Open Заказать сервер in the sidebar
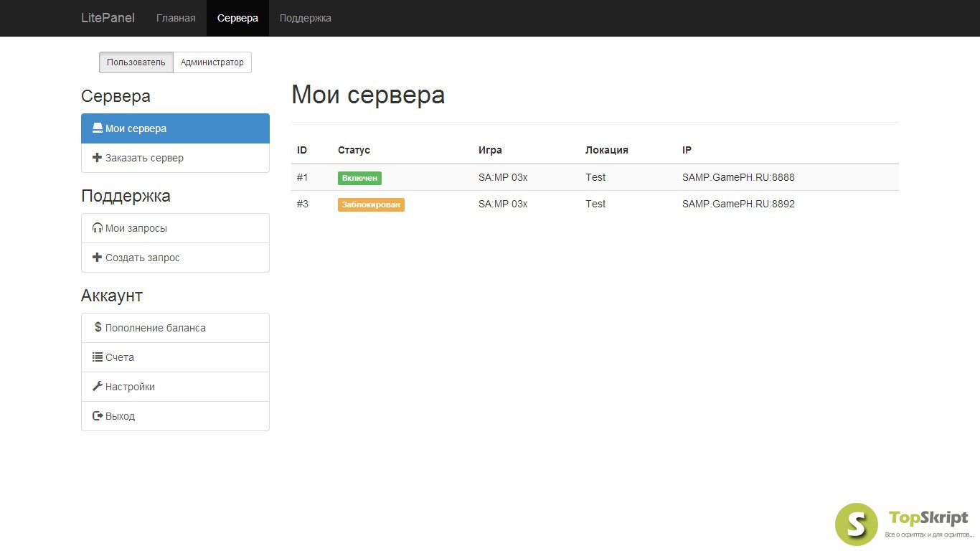The height and width of the screenshot is (551, 980). coord(175,158)
